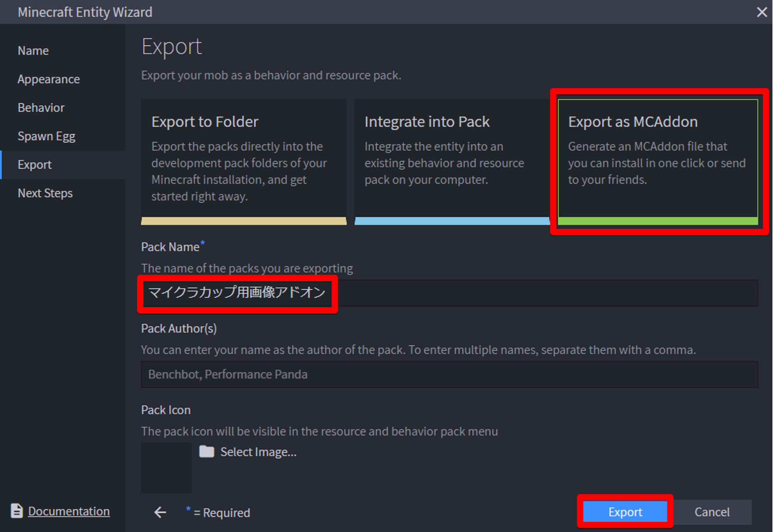Close the Minecraft Entity Wizard dialog
Viewport: 773px width, 532px height.
coord(761,12)
